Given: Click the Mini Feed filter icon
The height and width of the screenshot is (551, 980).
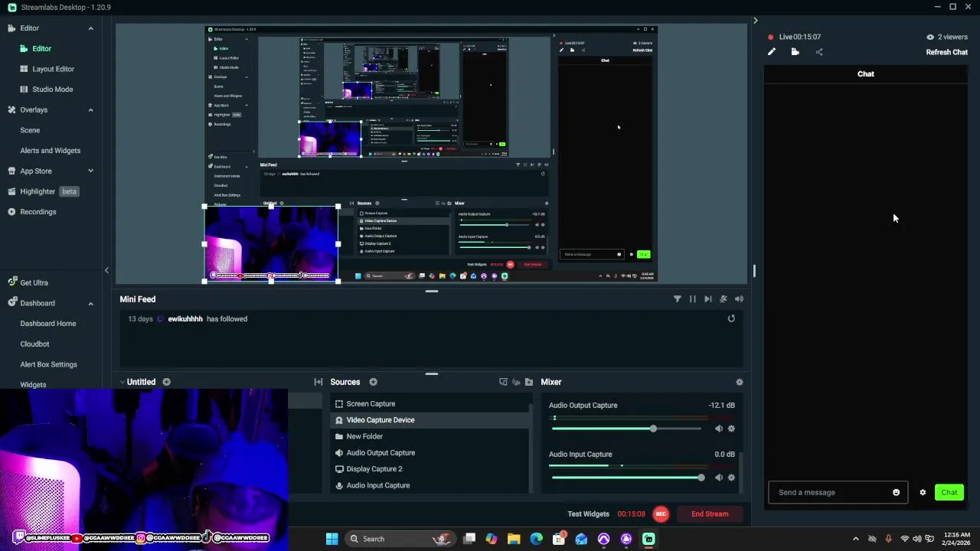Looking at the screenshot, I should click(677, 299).
